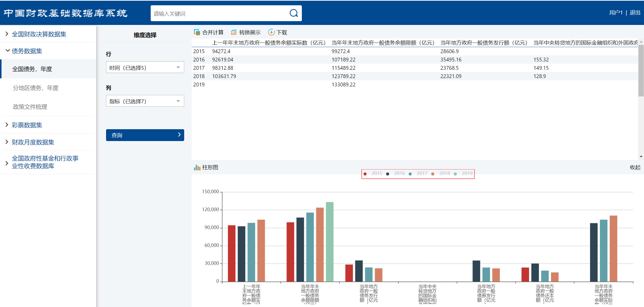Expand 彩票数据集 chevron
The image size is (644, 307).
click(x=7, y=125)
